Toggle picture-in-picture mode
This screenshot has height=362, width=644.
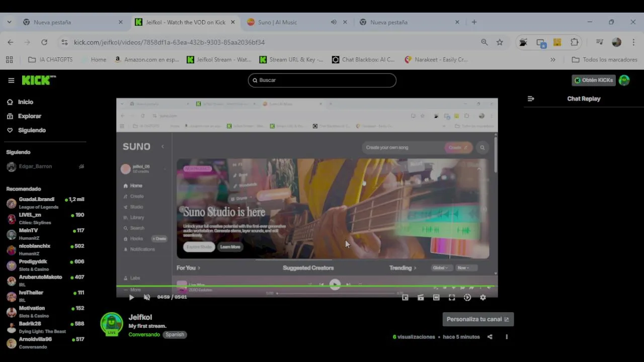[x=405, y=298]
